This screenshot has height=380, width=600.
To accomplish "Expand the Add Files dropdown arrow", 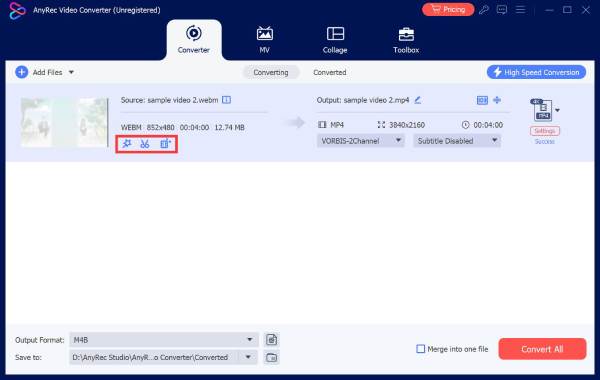I will point(71,72).
